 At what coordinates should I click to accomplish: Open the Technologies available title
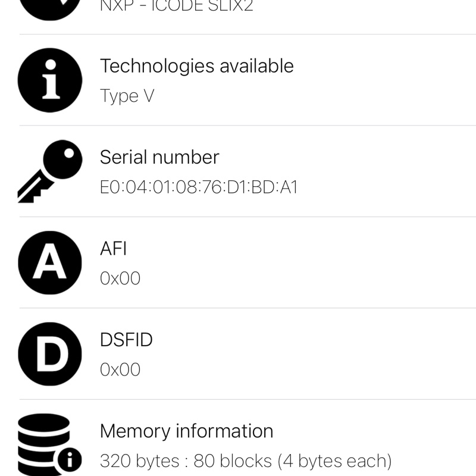[x=196, y=65]
